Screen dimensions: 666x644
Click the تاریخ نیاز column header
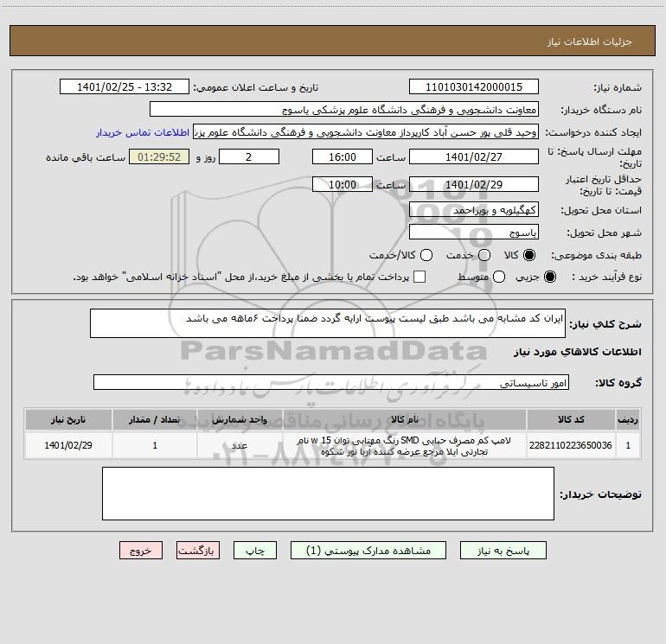[x=68, y=419]
